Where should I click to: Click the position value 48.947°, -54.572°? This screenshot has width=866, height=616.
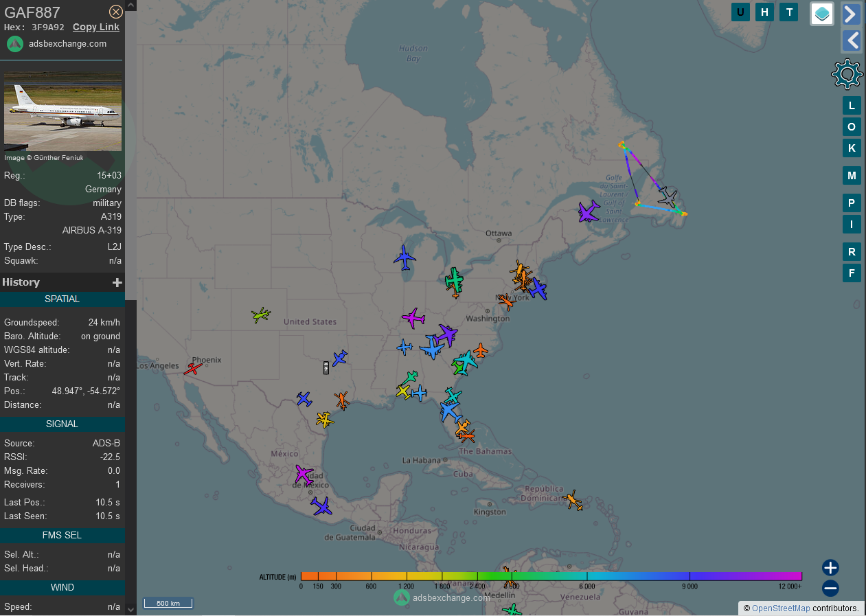click(x=86, y=391)
